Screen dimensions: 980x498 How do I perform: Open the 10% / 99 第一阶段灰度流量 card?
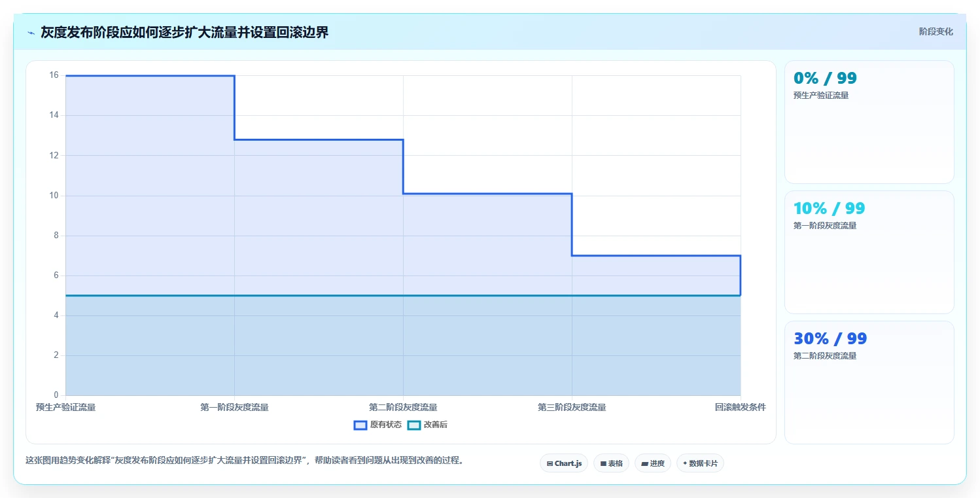pyautogui.click(x=869, y=252)
